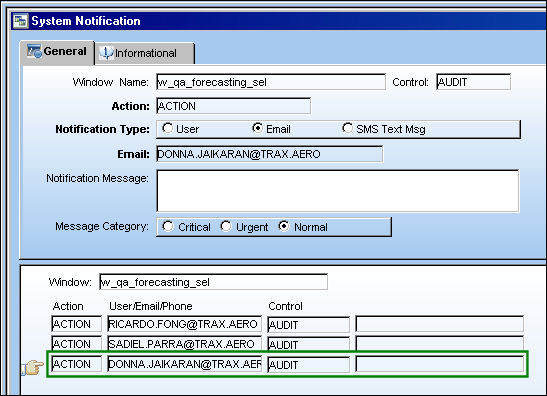Click the Window Name input field
This screenshot has height=396, width=547.
271,82
